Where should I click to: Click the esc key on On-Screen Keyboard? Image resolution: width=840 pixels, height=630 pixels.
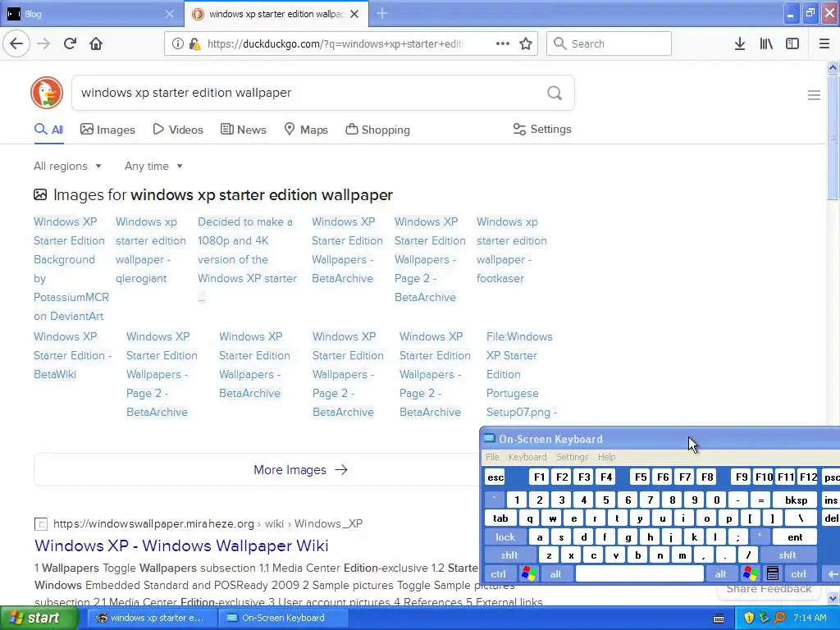[x=495, y=477]
